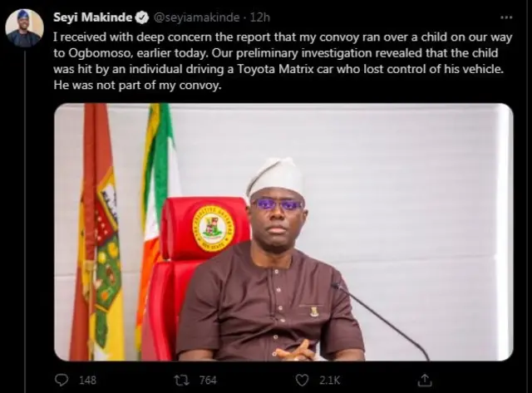Screen dimensions: 532x393
Task: Click the 764 retweets count
Action: point(208,380)
